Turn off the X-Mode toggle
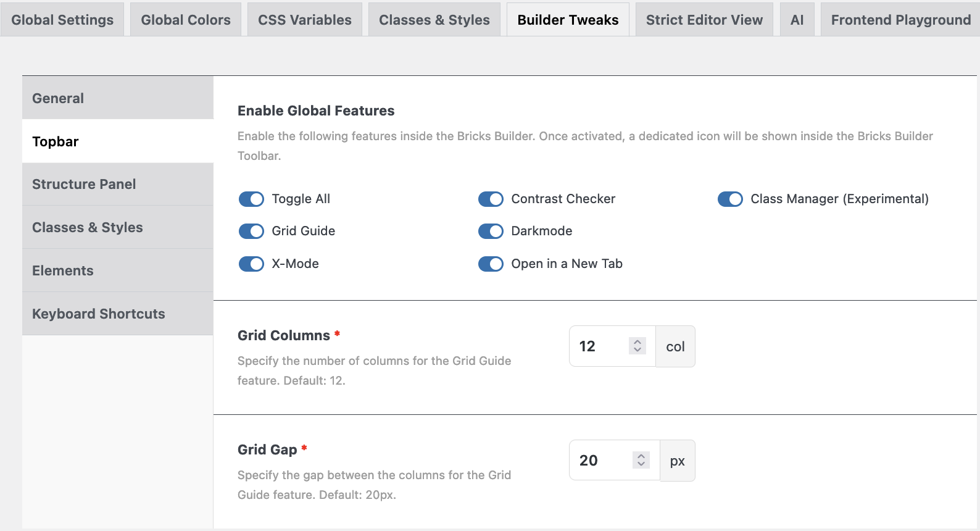 coord(251,264)
